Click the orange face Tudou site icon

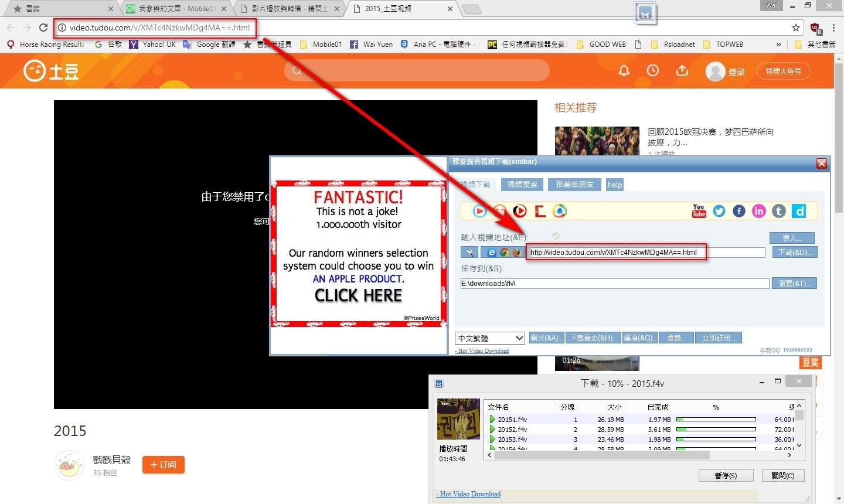500,211
